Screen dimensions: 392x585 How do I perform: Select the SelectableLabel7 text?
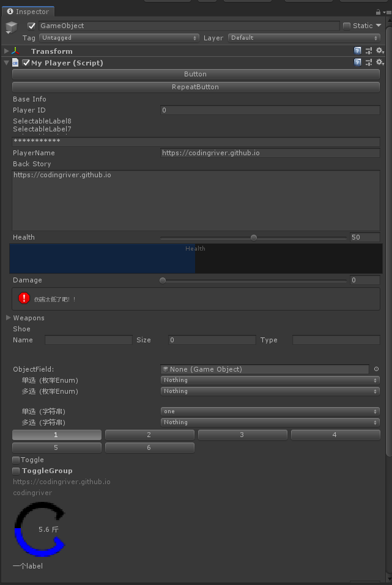pyautogui.click(x=42, y=129)
